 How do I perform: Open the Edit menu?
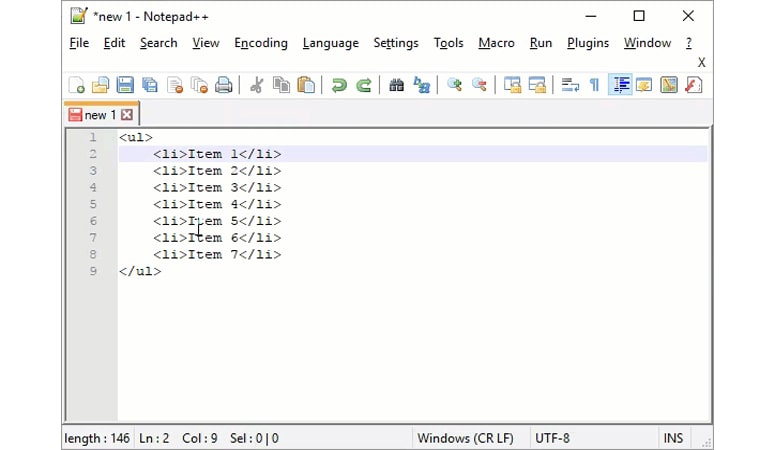114,43
